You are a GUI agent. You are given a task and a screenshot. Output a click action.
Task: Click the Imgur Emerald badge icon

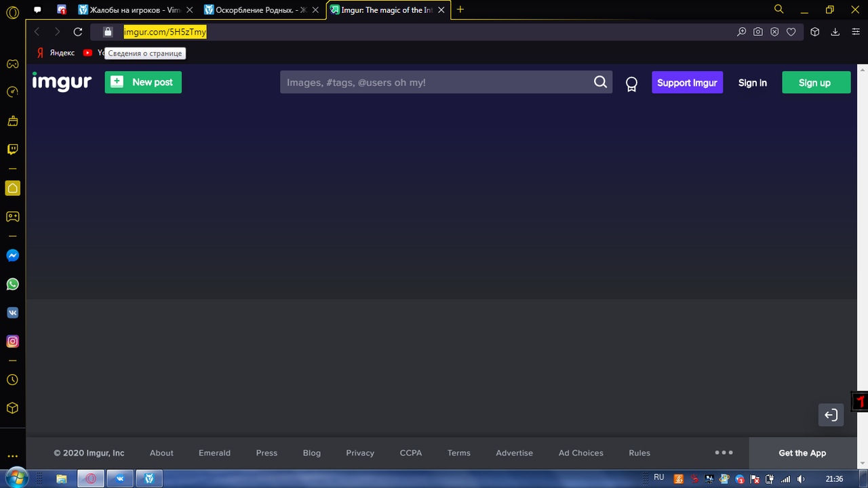pos(631,83)
